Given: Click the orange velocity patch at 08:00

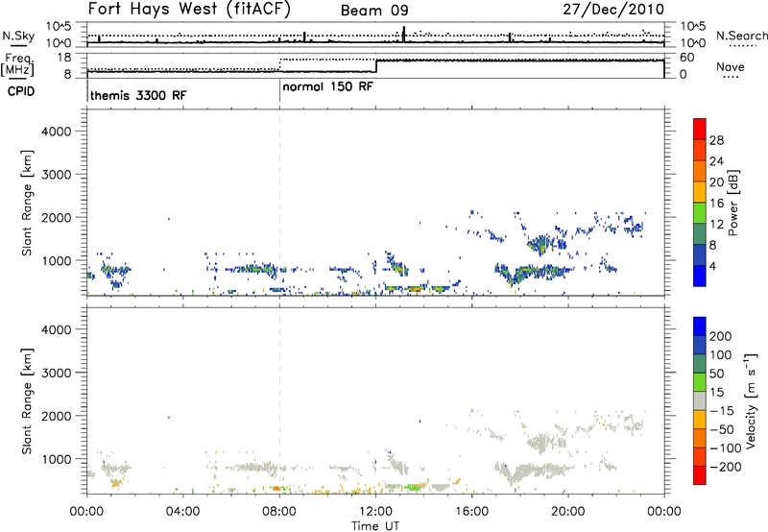Looking at the screenshot, I should (276, 489).
